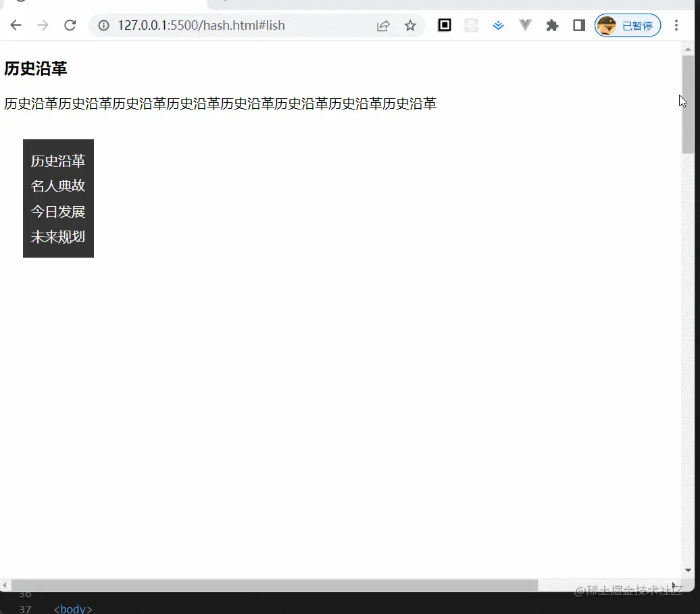The height and width of the screenshot is (614, 700).
Task: Click the blue double-chevron extension icon
Action: click(498, 25)
